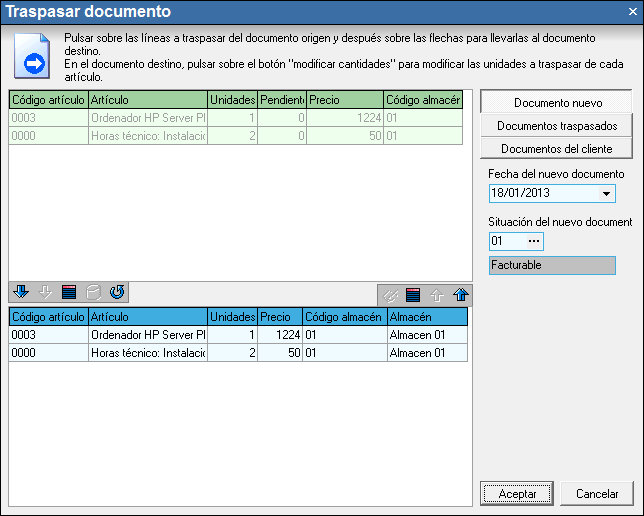Click the situation code input field
Screen dimensions: 644x516
point(505,242)
